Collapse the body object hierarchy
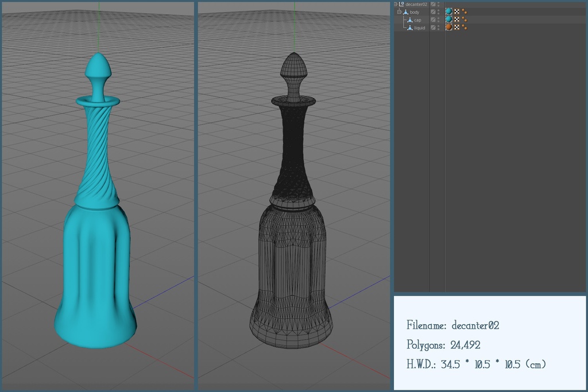Screen dimensions: 588x392 click(400, 12)
